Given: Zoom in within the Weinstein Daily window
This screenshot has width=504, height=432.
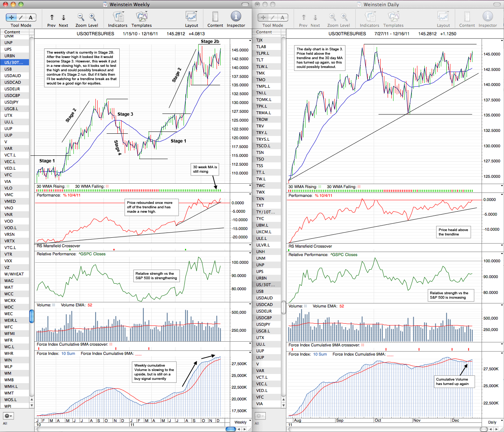Looking at the screenshot, I should tap(344, 17).
